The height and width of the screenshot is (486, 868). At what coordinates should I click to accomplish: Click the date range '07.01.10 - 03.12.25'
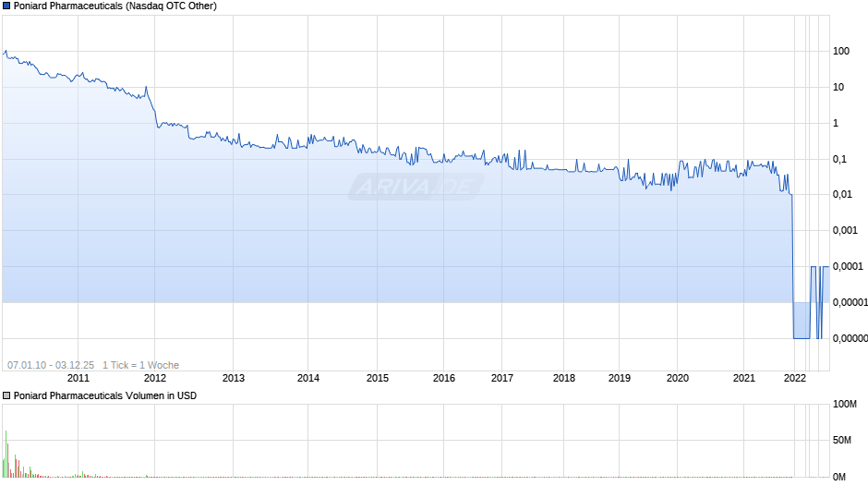tap(51, 365)
